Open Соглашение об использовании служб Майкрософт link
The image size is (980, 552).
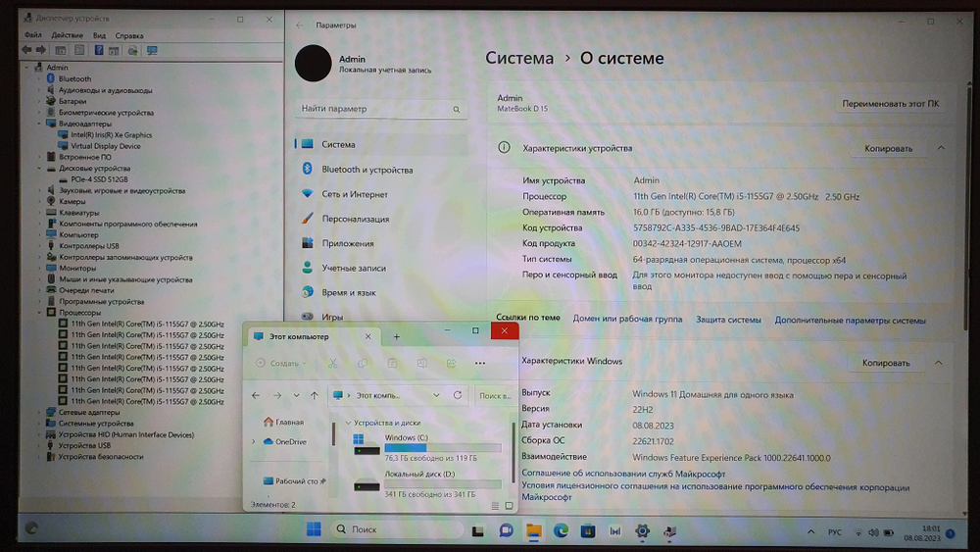click(623, 474)
